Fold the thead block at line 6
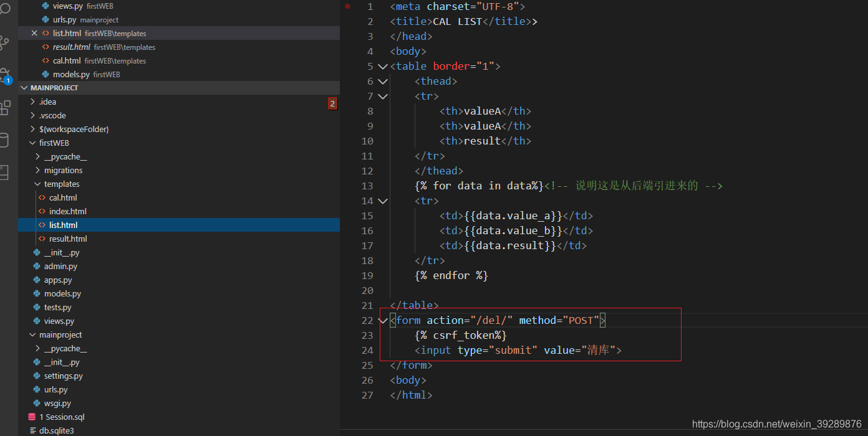Viewport: 868px width, 436px height. [383, 81]
